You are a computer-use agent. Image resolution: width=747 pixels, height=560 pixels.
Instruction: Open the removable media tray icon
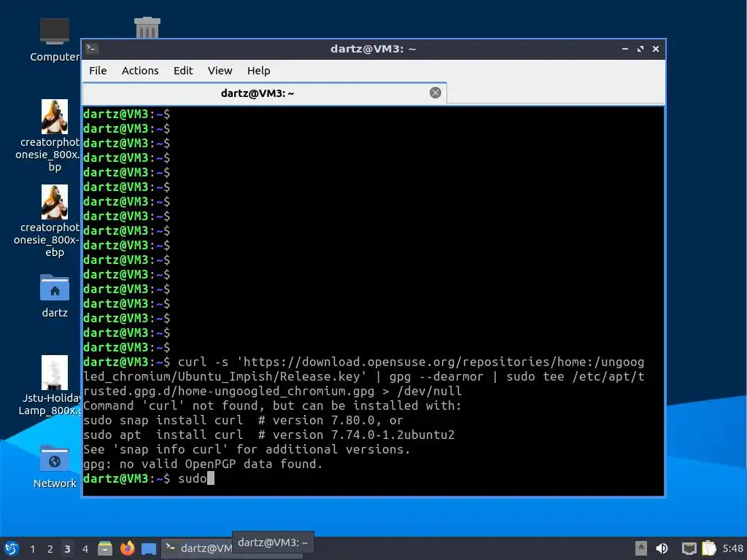pos(641,548)
